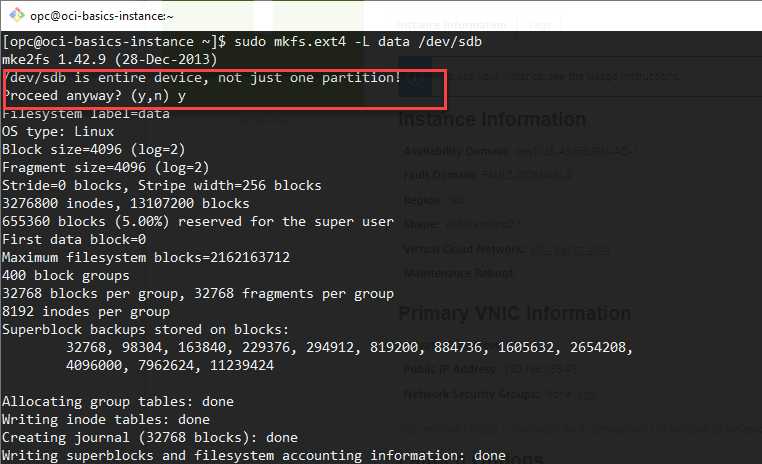
Task: Click the '8192 inodes per group' line
Action: [86, 311]
